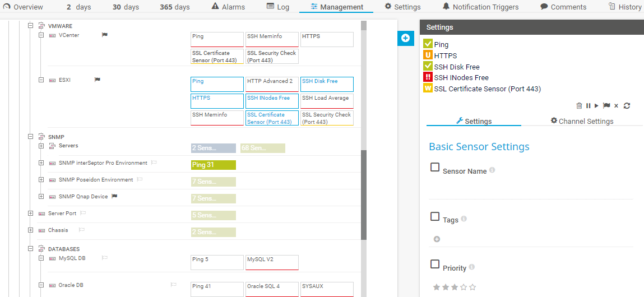
Task: Collapse the VMWARE group
Action: pos(31,26)
